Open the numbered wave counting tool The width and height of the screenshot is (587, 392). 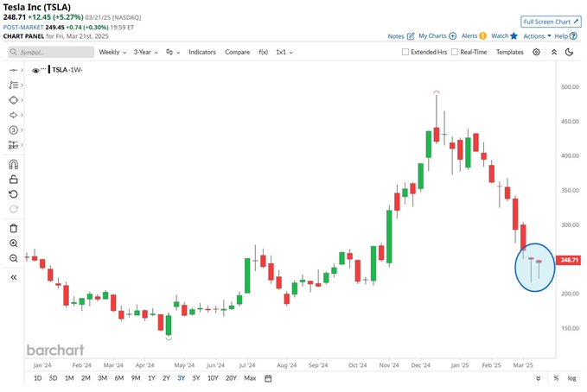[x=14, y=130]
